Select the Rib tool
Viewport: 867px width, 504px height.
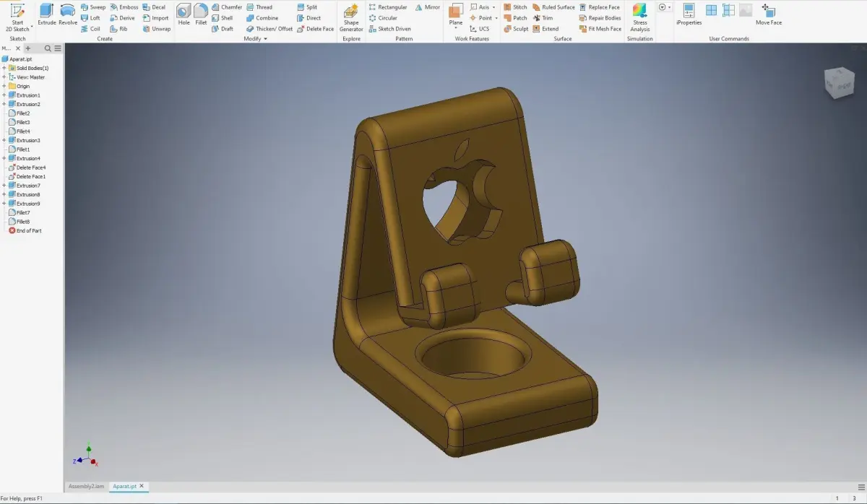tap(119, 29)
